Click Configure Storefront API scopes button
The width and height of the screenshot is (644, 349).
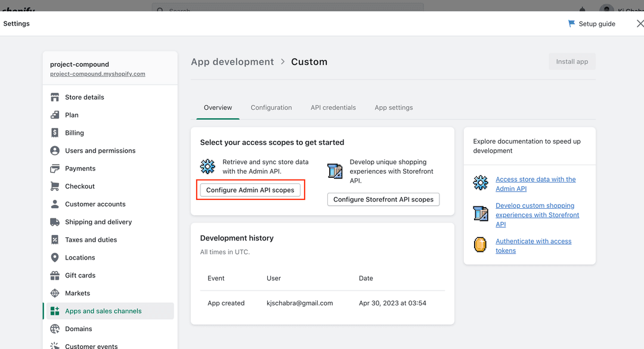pyautogui.click(x=383, y=199)
